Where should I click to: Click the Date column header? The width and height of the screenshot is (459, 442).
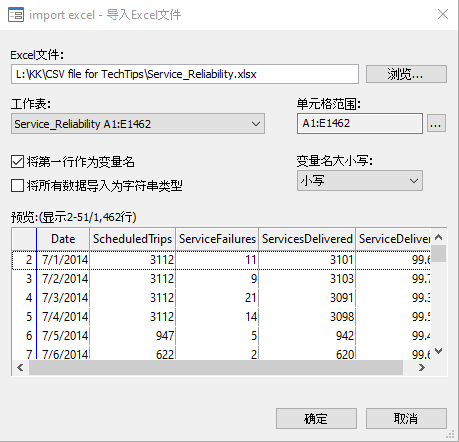63,239
